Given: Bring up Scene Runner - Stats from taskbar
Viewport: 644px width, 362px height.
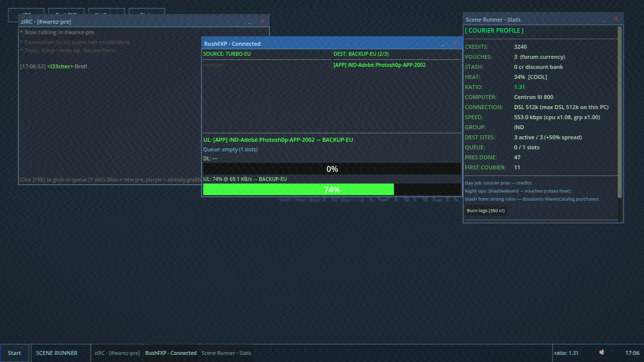Looking at the screenshot, I should click(x=226, y=353).
